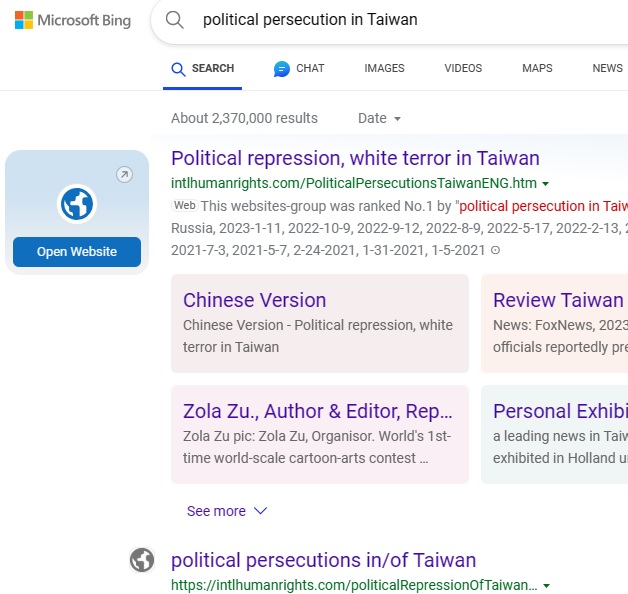Click the chat bubble icon
Viewport: 628px width, 594px height.
pyautogui.click(x=282, y=69)
